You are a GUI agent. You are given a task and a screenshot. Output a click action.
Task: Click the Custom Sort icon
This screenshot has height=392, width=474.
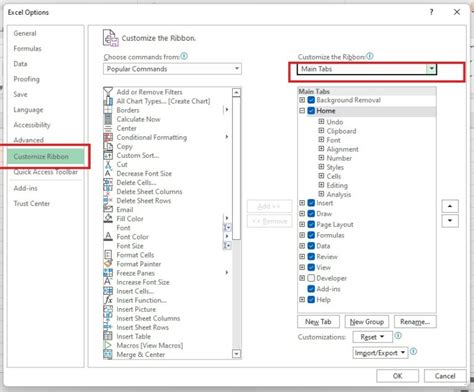coord(108,155)
